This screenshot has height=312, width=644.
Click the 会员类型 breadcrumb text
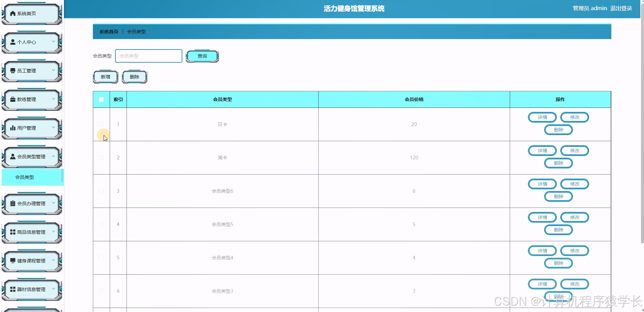point(136,32)
